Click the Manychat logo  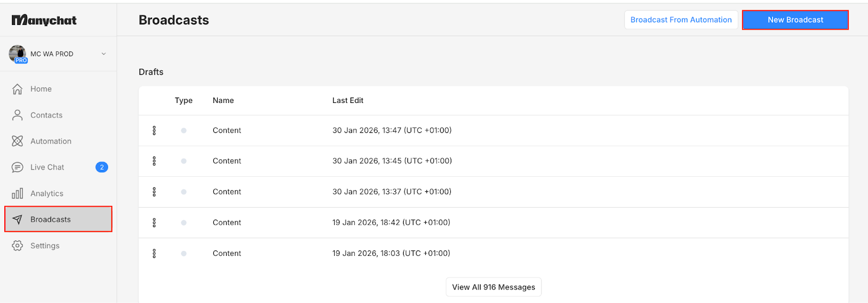44,20
